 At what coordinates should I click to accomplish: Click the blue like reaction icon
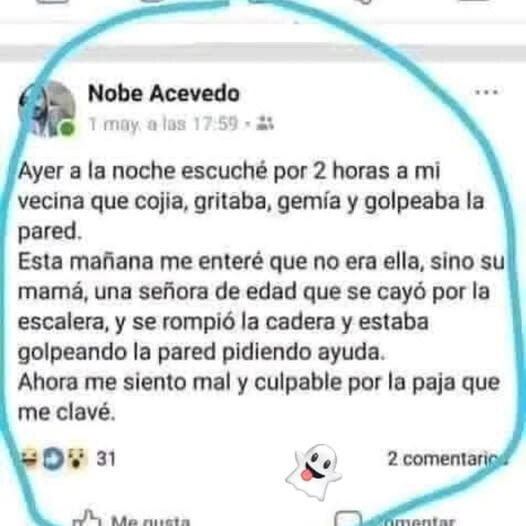53,458
